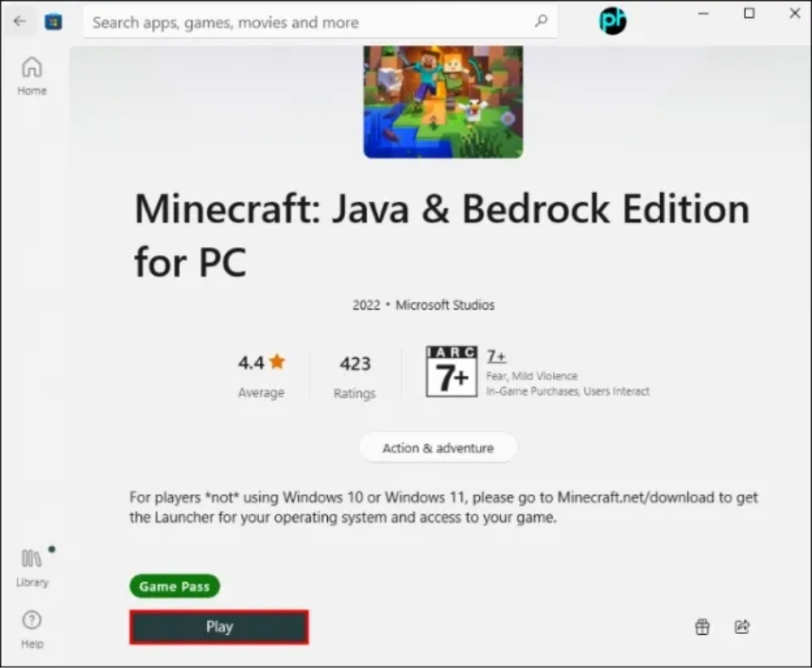Open the user profile avatar
The image size is (812, 668).
[613, 20]
